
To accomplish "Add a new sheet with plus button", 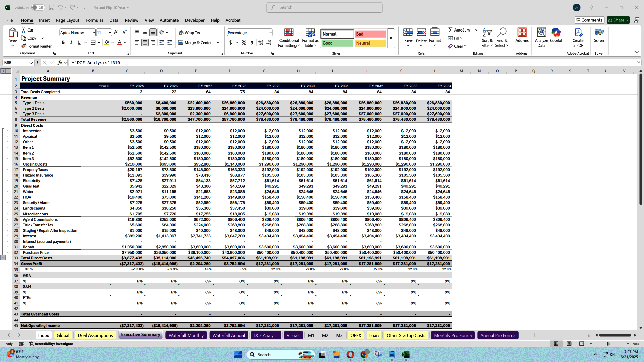I will (x=535, y=335).
